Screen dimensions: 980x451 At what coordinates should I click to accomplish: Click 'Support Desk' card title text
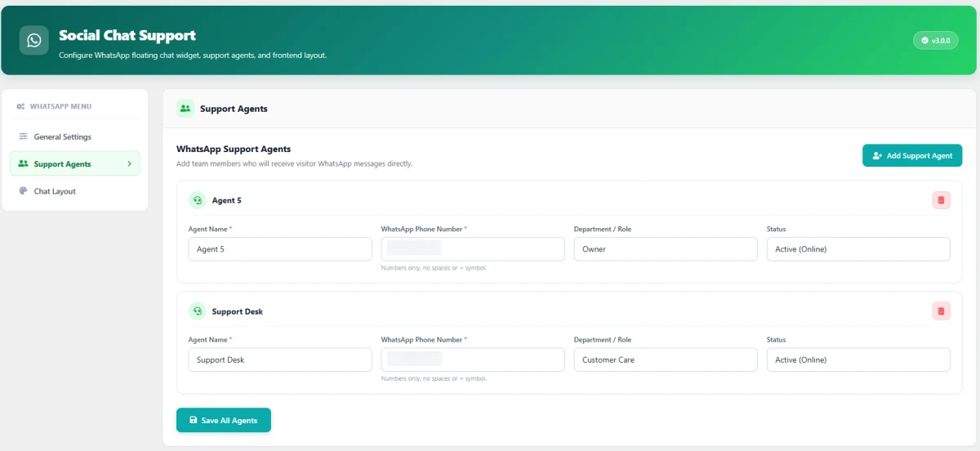point(237,311)
